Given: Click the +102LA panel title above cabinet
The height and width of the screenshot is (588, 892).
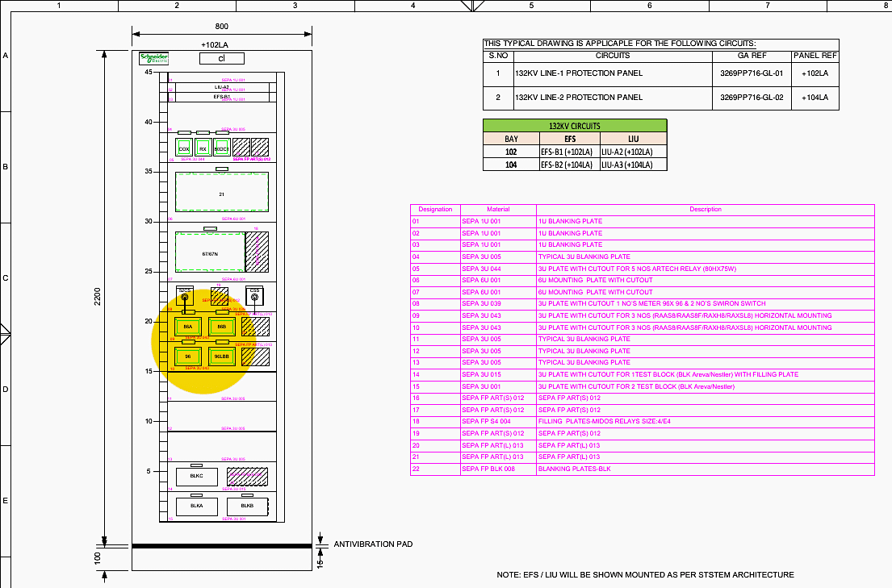Looking at the screenshot, I should tap(215, 45).
